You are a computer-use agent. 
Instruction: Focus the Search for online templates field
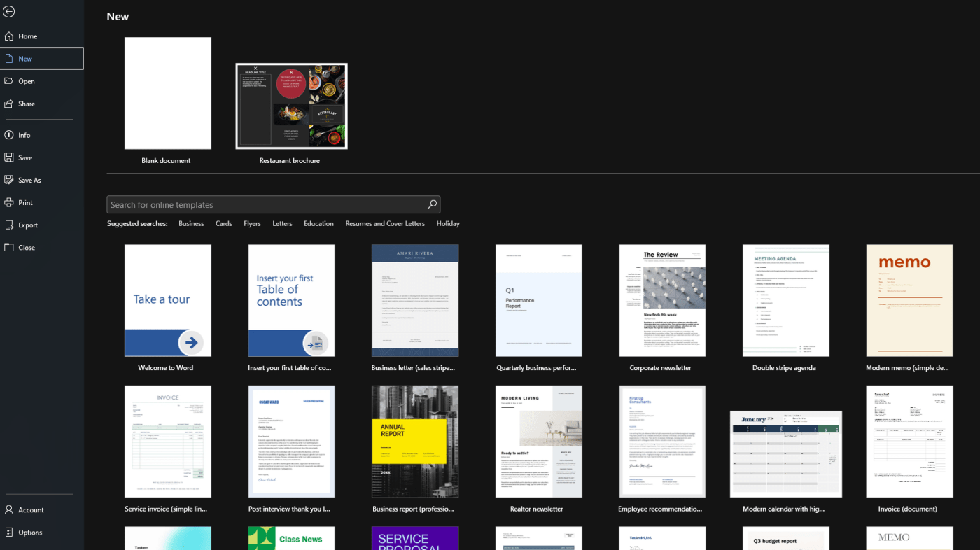274,204
